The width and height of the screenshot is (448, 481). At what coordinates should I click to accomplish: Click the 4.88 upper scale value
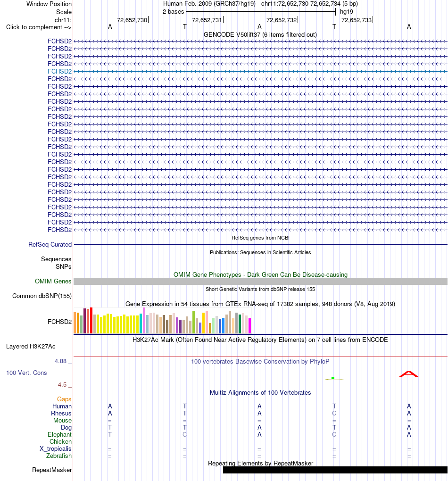pos(60,361)
